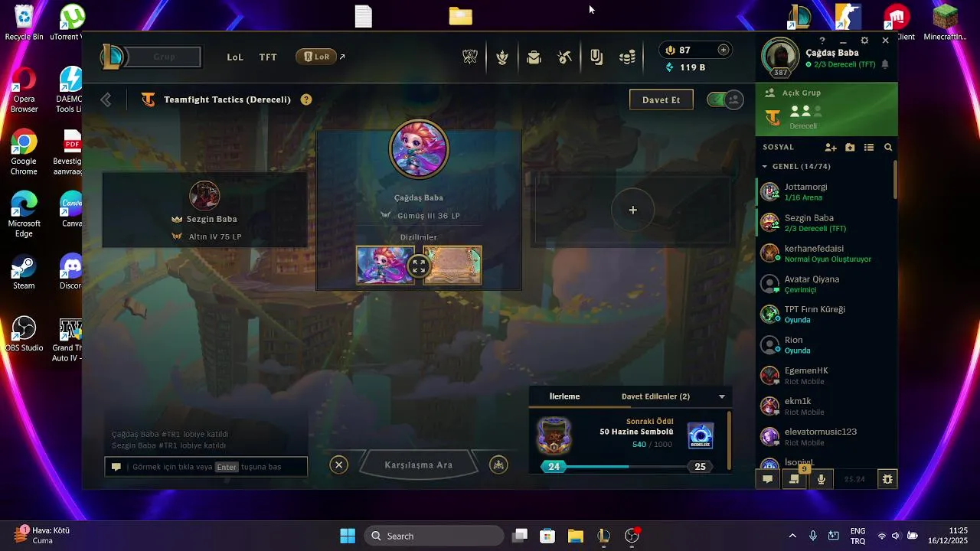Click the Grup button in the client header
The height and width of the screenshot is (551, 980).
pyautogui.click(x=164, y=57)
